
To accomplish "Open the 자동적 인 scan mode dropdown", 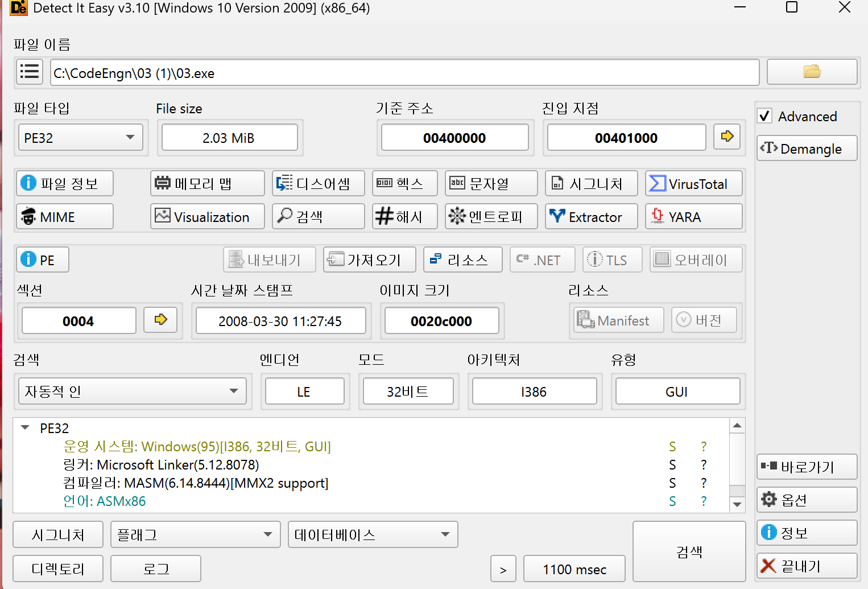I will coord(133,391).
